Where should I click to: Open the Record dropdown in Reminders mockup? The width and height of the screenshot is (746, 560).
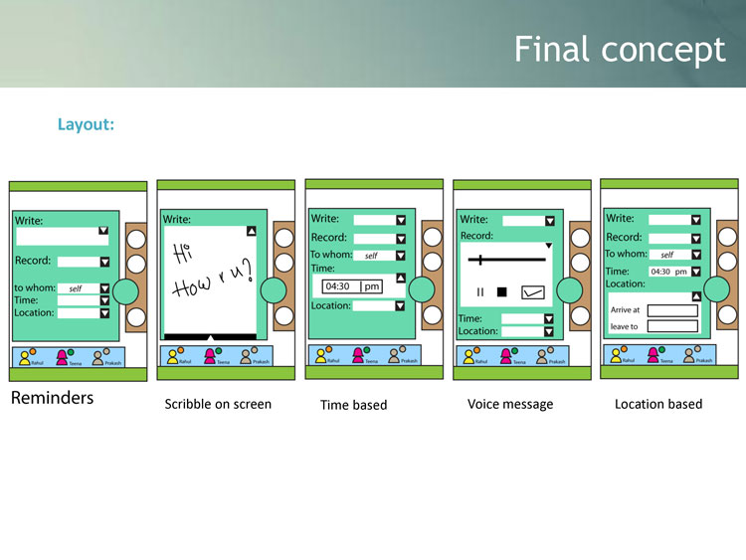pos(104,262)
